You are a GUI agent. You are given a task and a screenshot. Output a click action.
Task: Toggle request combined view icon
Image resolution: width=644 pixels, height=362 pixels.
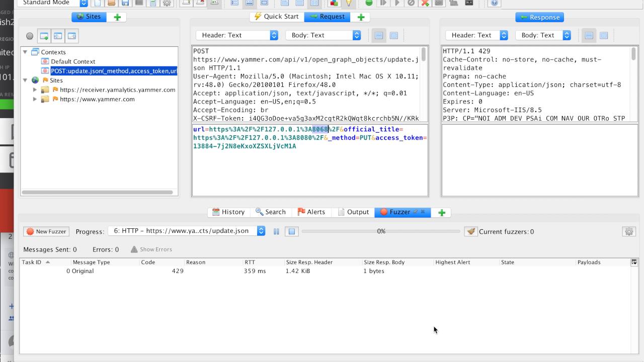coord(394,35)
